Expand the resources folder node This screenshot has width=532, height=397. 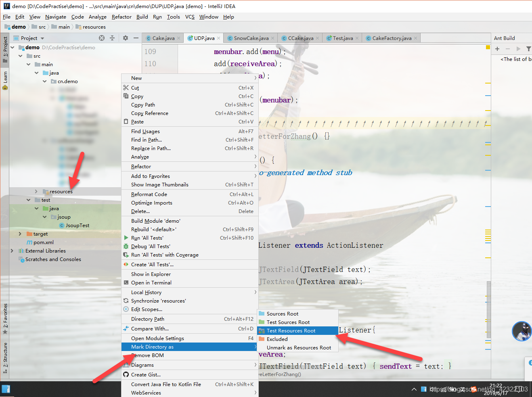click(36, 191)
